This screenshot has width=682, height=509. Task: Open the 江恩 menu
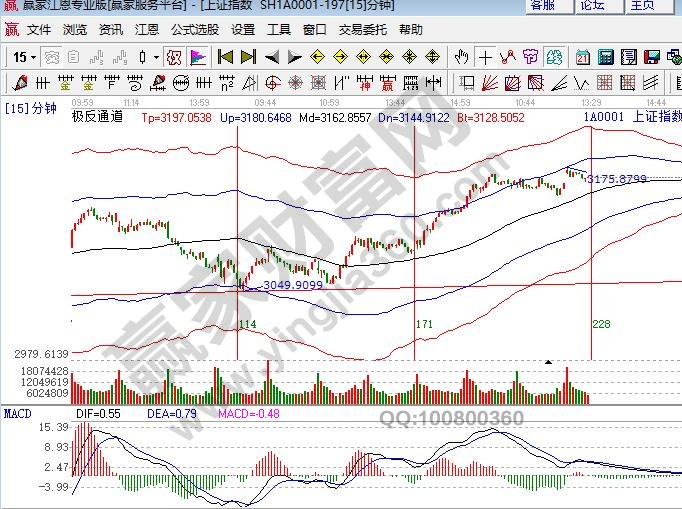pyautogui.click(x=148, y=30)
